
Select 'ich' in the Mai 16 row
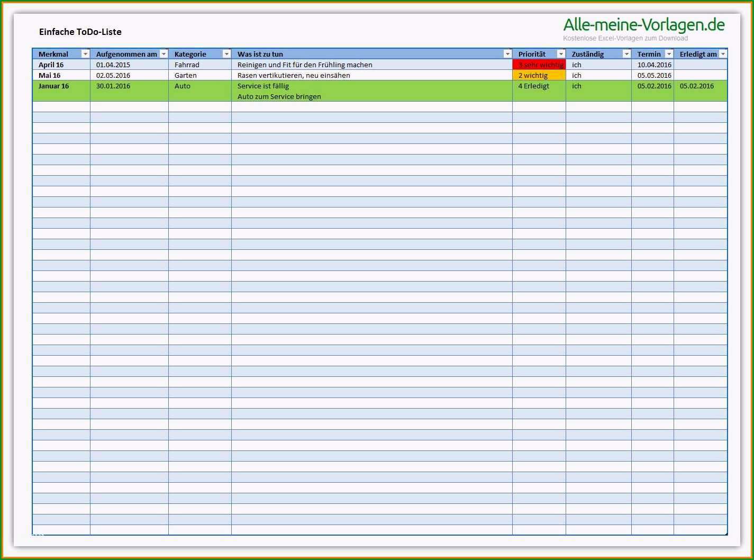pyautogui.click(x=598, y=75)
